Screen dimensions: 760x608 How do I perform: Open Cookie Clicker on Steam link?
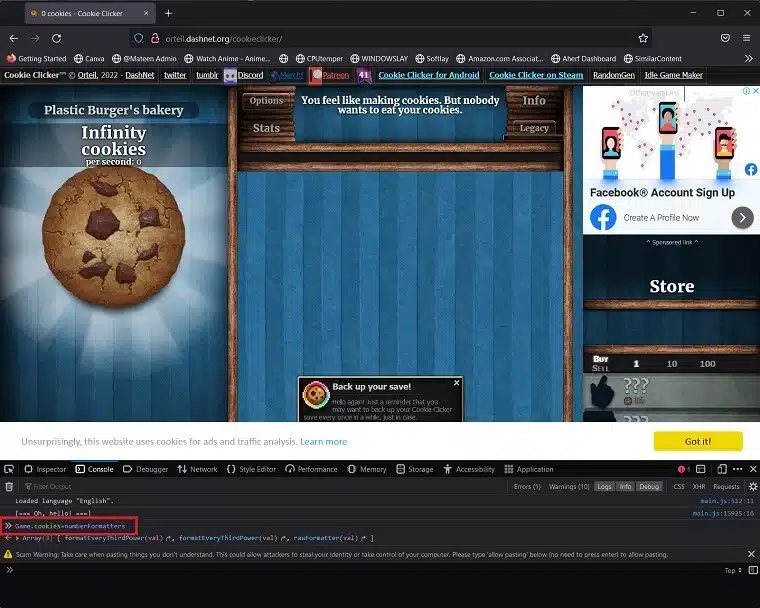point(536,75)
